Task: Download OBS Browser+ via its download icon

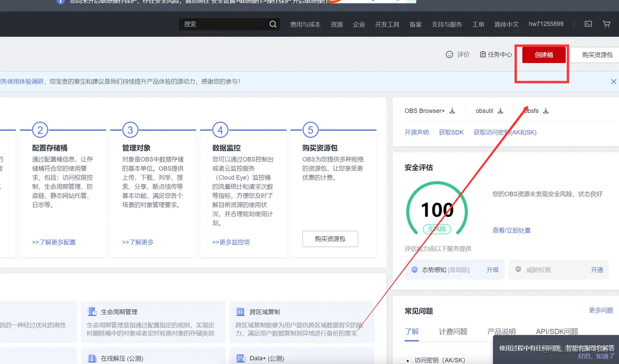Action: pyautogui.click(x=452, y=111)
